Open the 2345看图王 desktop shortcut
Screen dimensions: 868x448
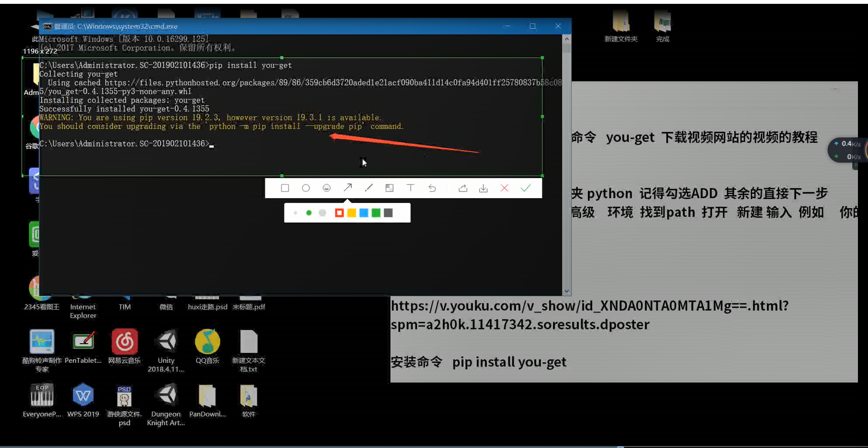42,293
